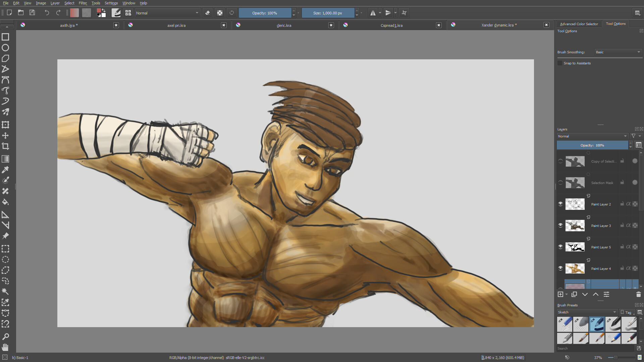Open Advanced Color Selector tab

pyautogui.click(x=579, y=24)
